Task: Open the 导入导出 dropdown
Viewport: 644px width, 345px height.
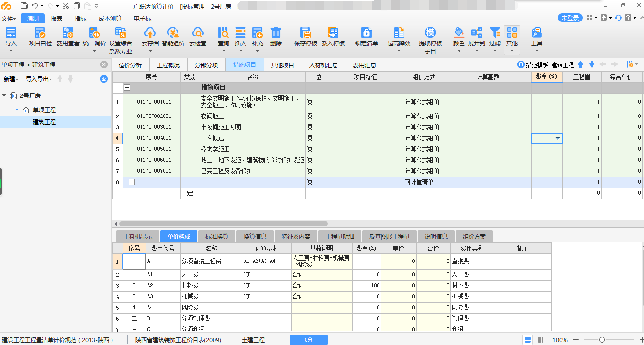Action: [x=39, y=79]
